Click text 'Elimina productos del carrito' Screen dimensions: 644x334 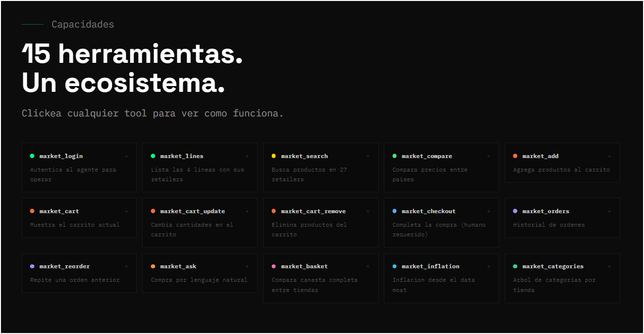click(309, 230)
